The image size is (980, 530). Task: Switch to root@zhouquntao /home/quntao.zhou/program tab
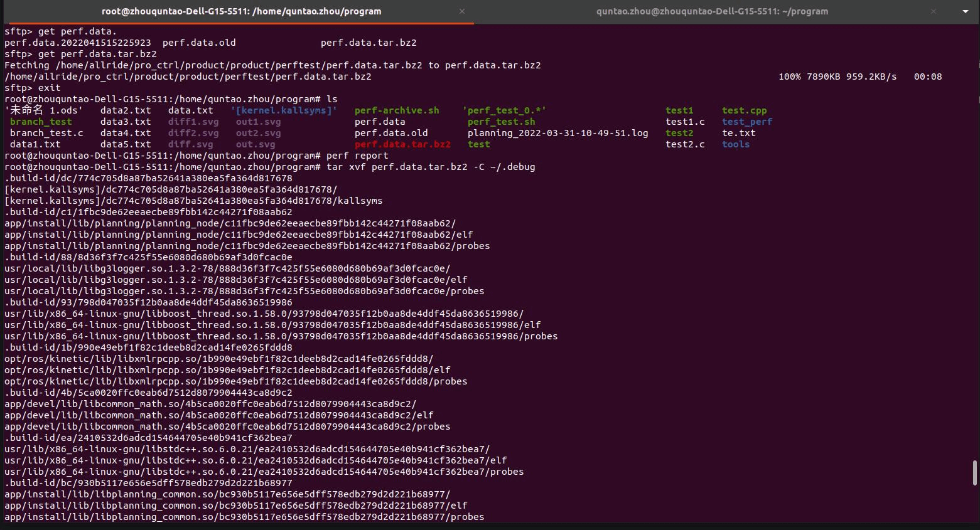tap(242, 11)
